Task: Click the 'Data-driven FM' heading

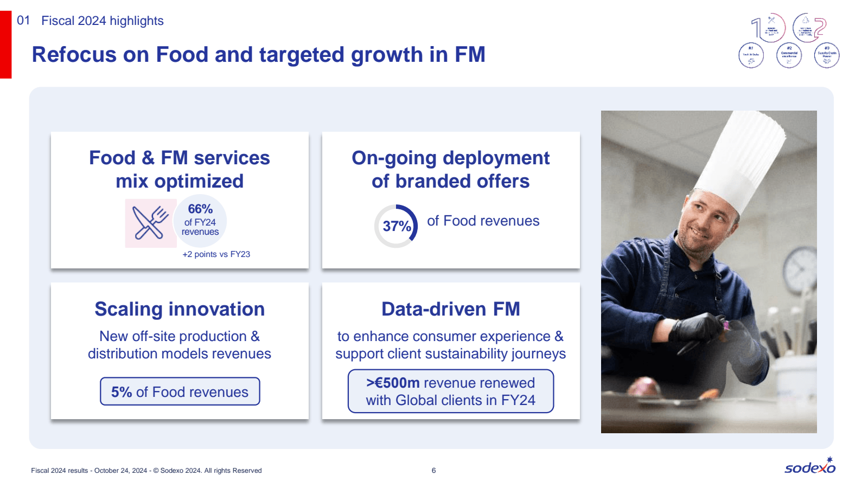Action: coord(450,309)
